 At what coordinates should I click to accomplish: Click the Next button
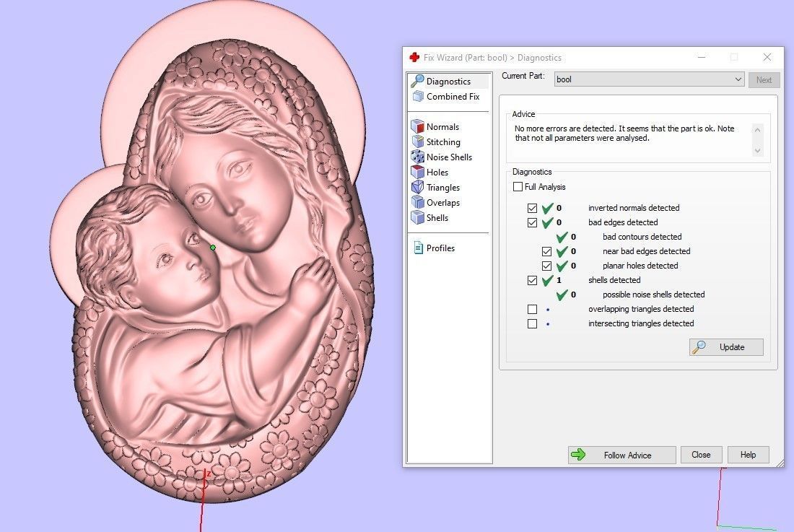click(764, 80)
